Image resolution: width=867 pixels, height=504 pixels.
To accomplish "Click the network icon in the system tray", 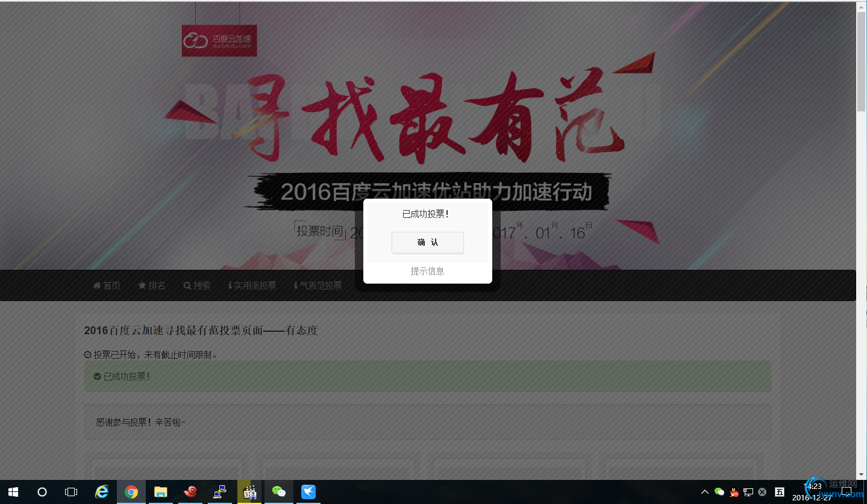I will click(x=748, y=492).
